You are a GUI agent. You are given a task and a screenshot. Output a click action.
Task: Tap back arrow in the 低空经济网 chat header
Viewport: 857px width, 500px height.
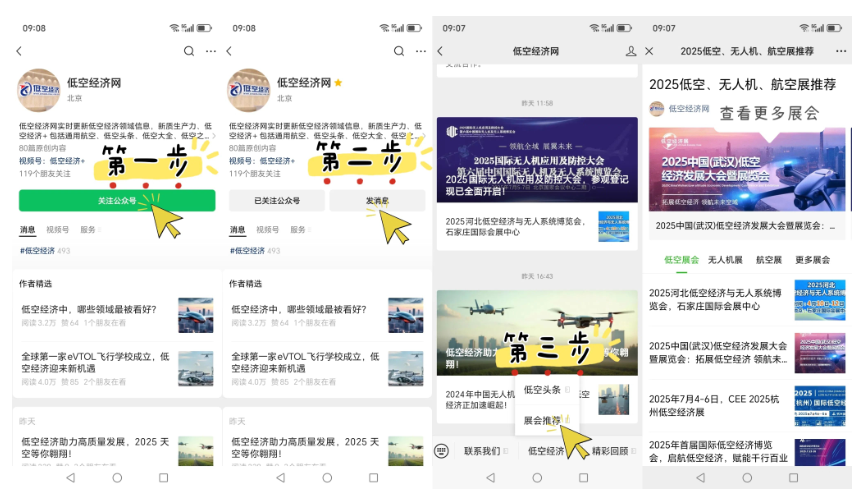440,51
